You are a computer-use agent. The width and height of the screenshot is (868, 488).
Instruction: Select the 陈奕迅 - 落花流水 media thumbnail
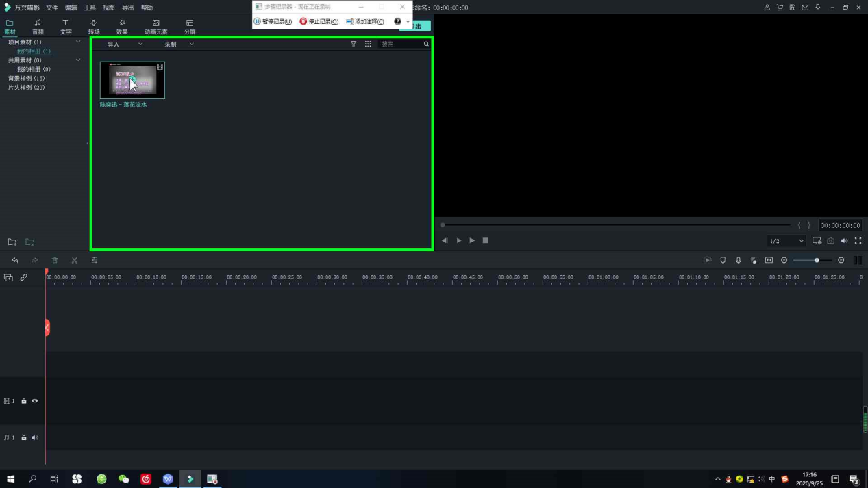coord(132,80)
